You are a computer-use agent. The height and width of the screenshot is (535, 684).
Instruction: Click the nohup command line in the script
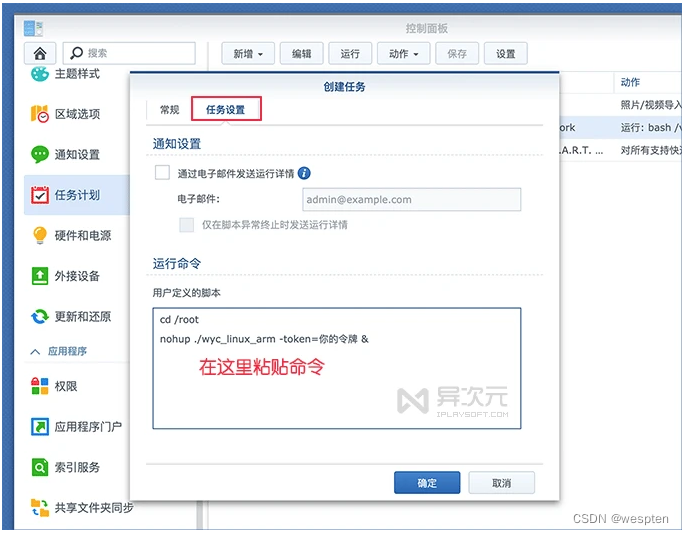tap(264, 339)
